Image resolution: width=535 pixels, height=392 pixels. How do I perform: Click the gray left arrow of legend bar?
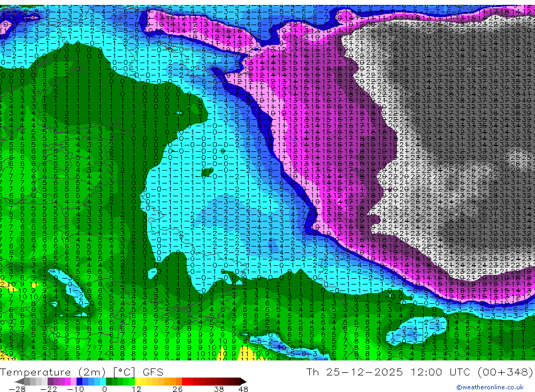click(x=19, y=381)
